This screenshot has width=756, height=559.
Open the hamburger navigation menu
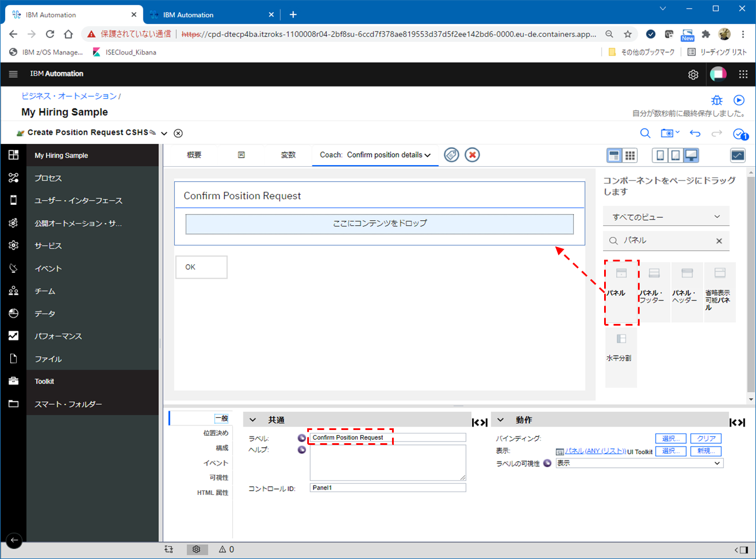(13, 74)
